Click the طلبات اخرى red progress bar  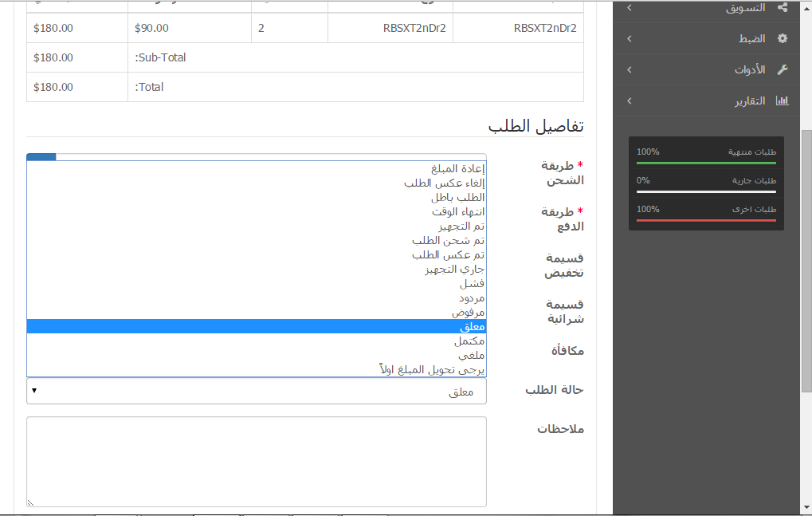[x=706, y=220]
